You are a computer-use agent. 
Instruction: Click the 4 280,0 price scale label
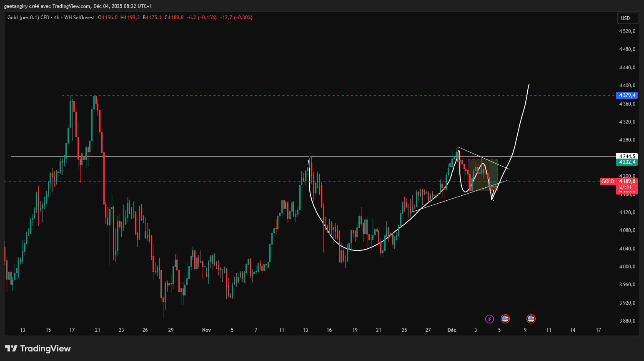[x=627, y=140]
